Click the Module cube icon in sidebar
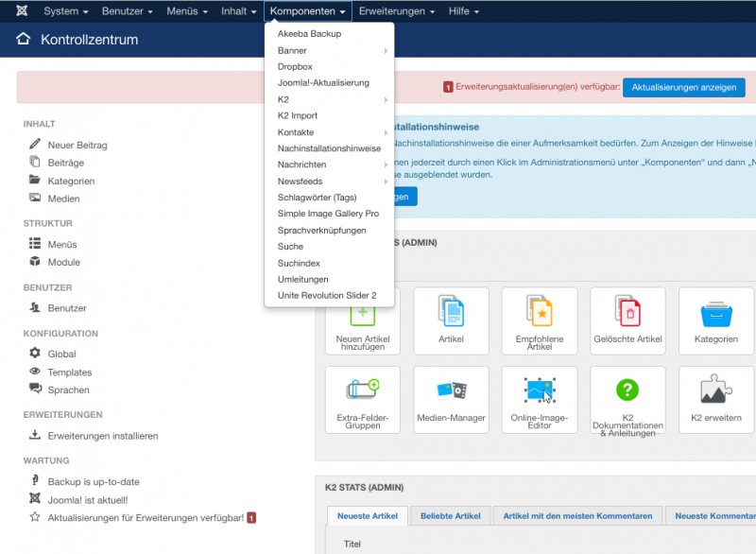756x554 pixels. [x=35, y=261]
